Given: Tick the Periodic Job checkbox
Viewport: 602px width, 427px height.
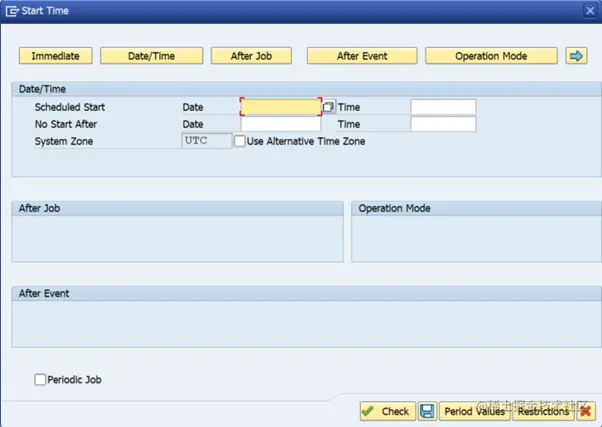Looking at the screenshot, I should 40,380.
